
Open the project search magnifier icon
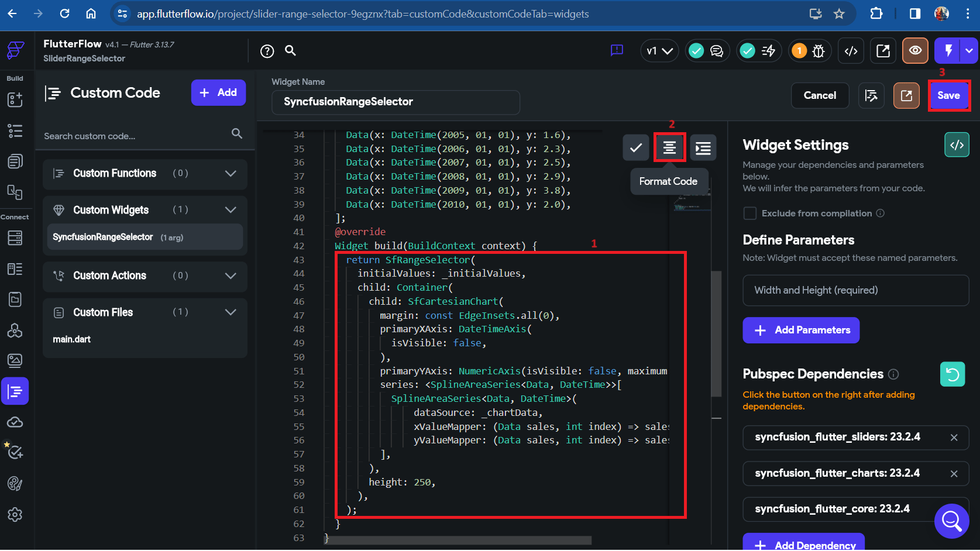[290, 50]
